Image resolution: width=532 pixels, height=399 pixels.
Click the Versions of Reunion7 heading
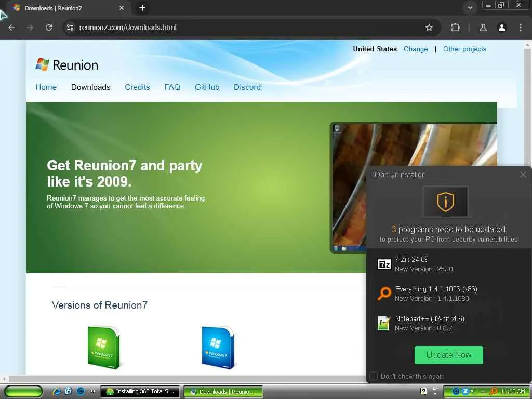click(100, 305)
